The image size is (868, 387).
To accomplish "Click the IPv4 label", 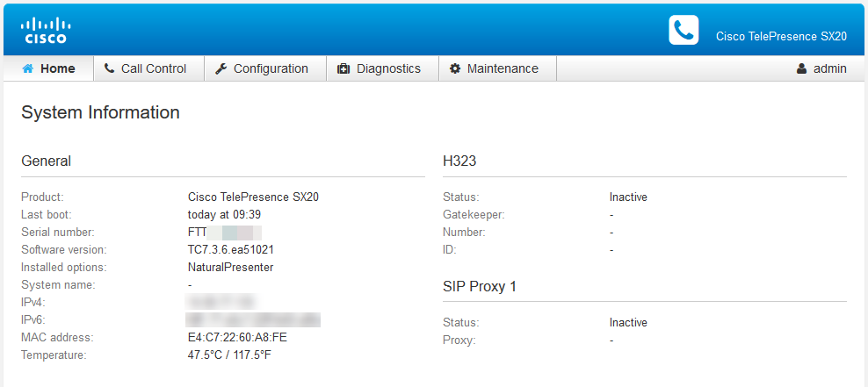I will click(33, 303).
